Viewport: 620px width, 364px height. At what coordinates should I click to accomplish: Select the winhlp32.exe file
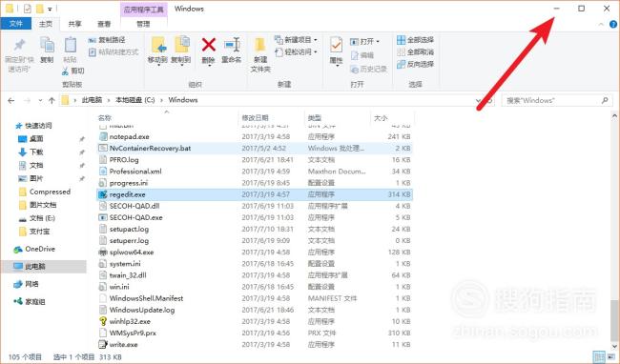point(130,321)
